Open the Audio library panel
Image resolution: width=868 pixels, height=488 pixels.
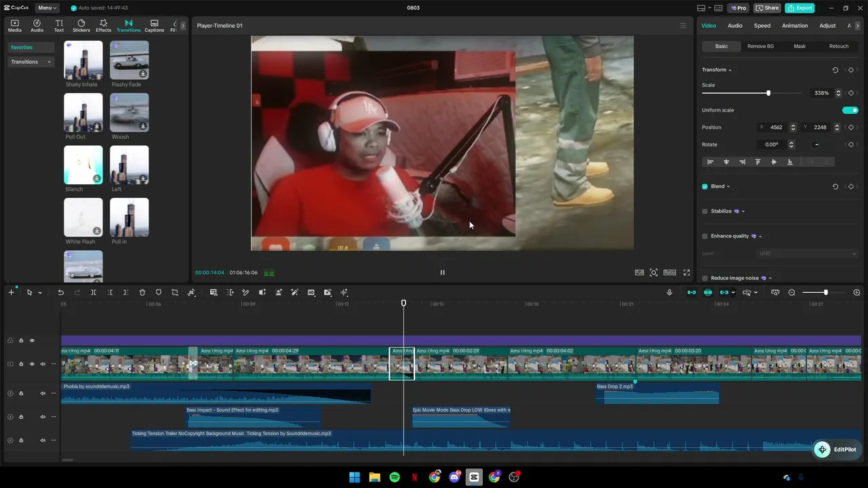click(37, 26)
